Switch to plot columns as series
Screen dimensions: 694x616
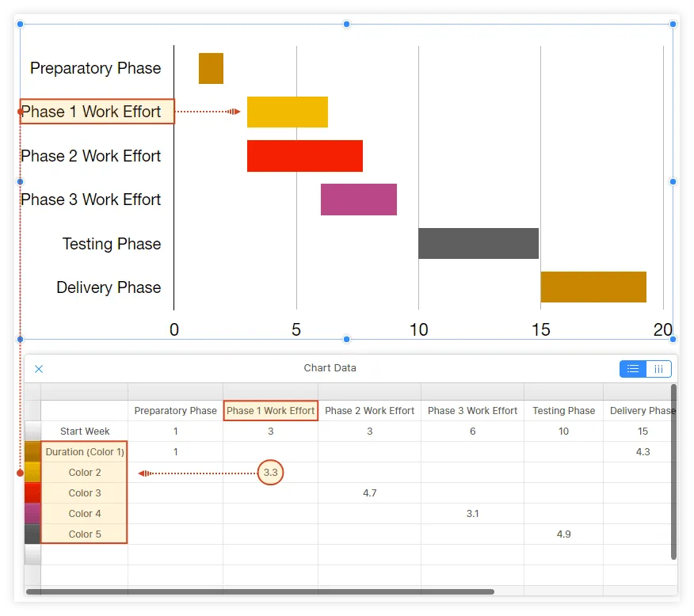tap(659, 369)
